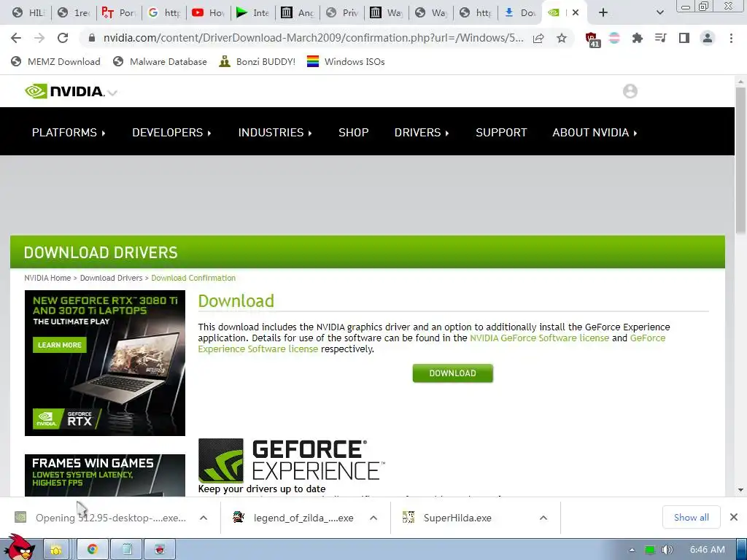This screenshot has width=747, height=560.
Task: Open the Frames Win Games banner
Action: [105, 475]
